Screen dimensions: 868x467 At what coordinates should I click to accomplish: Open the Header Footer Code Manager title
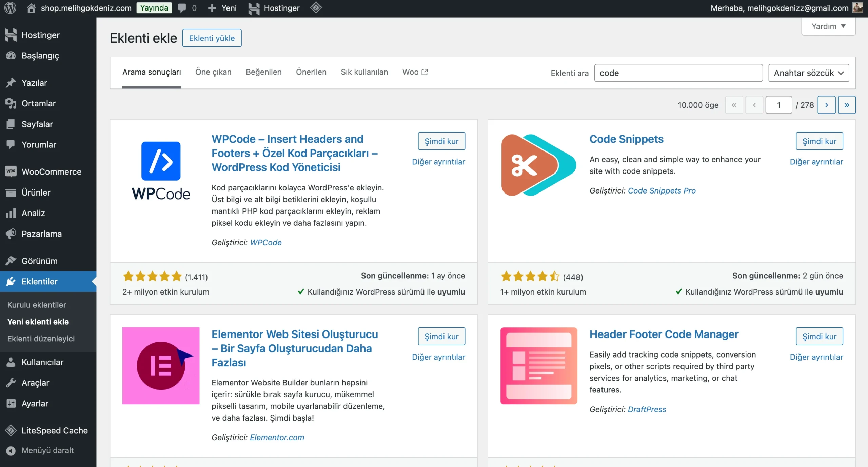(664, 334)
